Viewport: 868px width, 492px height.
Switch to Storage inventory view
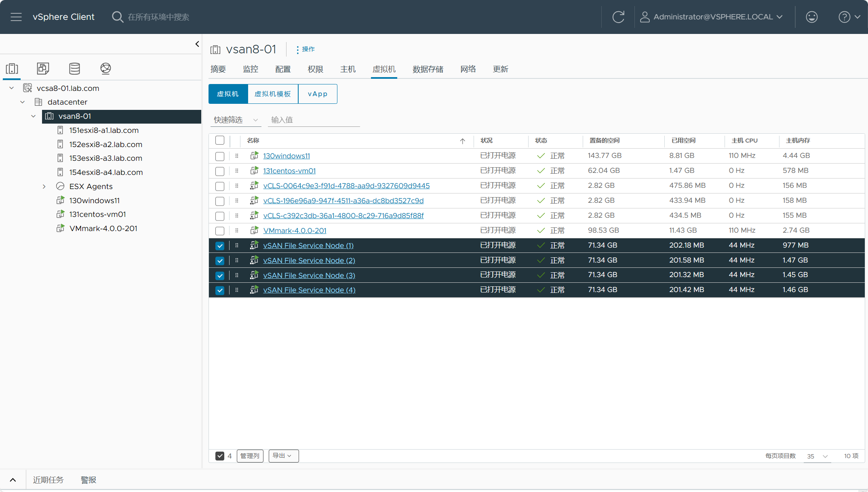tap(74, 69)
